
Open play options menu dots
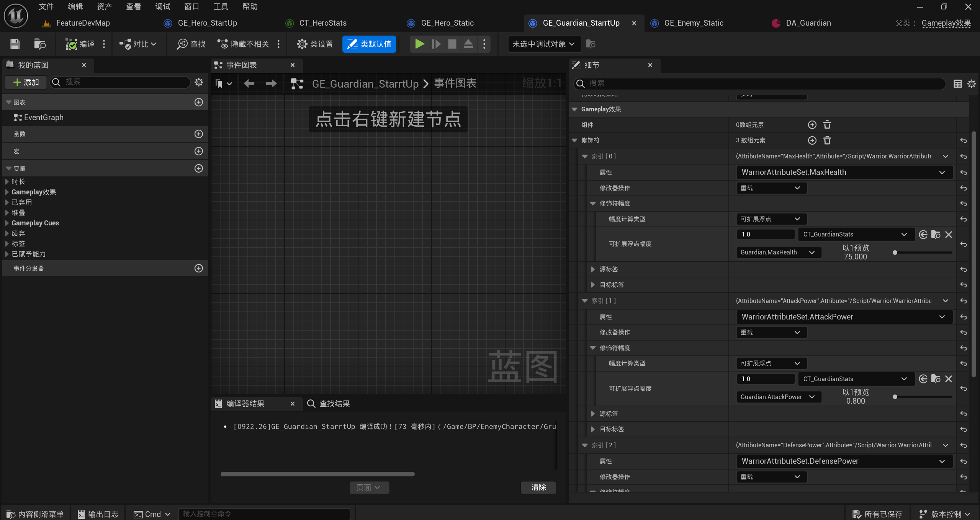pyautogui.click(x=484, y=44)
